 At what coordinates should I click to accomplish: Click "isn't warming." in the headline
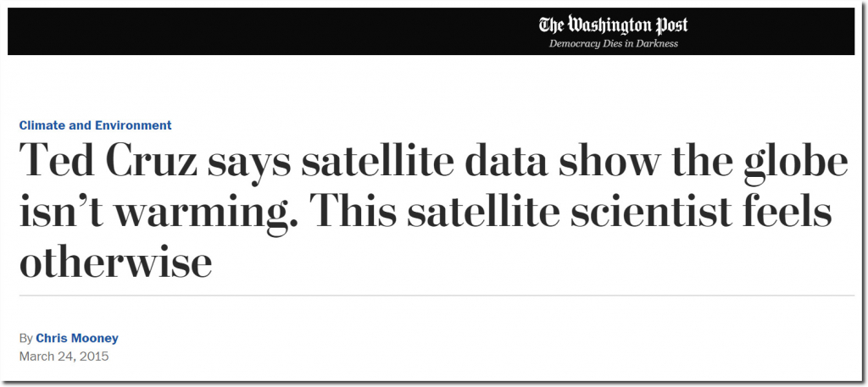159,211
